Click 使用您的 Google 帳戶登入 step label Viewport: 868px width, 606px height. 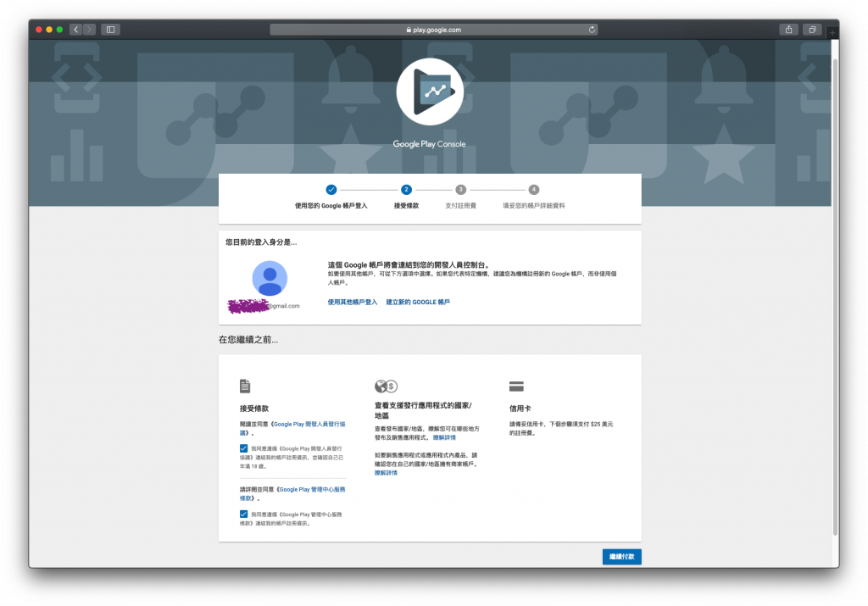pyautogui.click(x=331, y=206)
